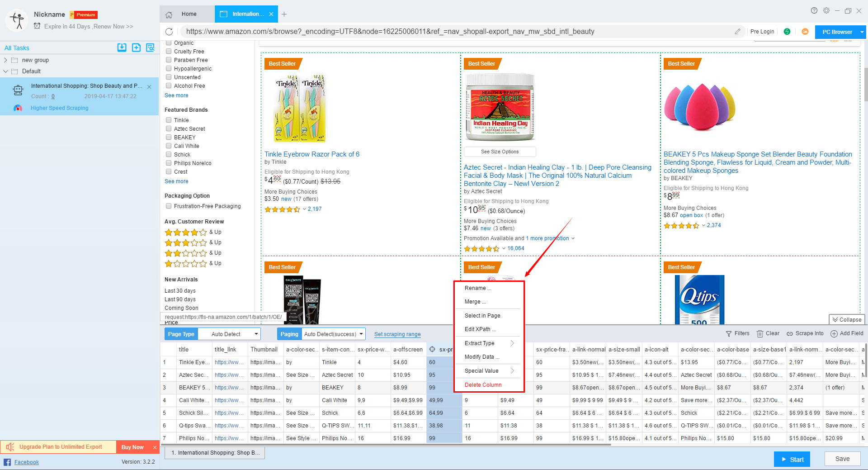Close the upgrade plan banner
868x470 pixels.
tap(155, 447)
